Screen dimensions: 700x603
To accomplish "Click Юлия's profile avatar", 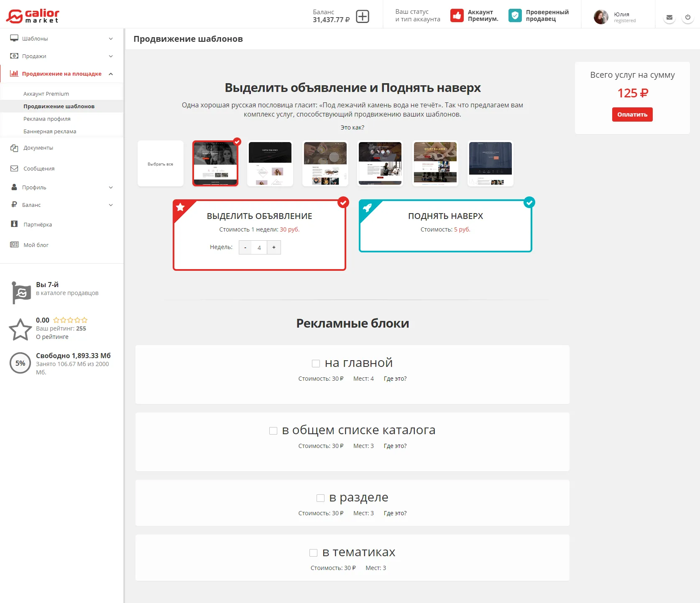I will pos(601,17).
